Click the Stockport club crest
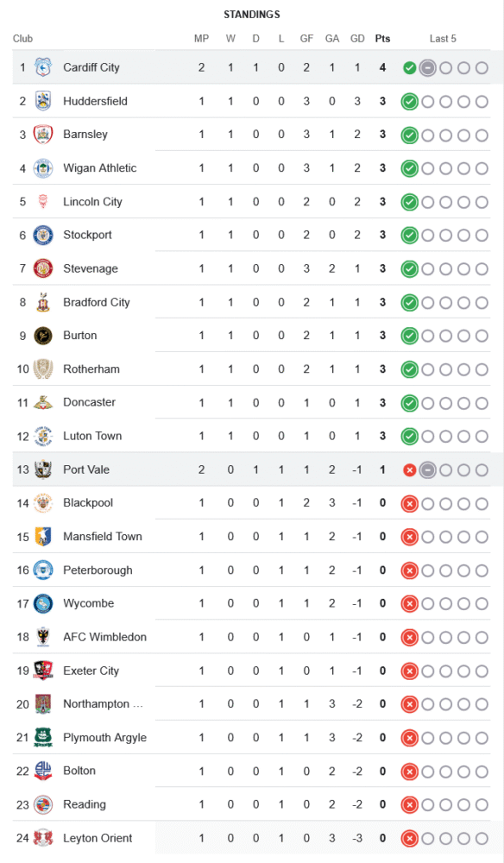The image size is (504, 863). 43,235
